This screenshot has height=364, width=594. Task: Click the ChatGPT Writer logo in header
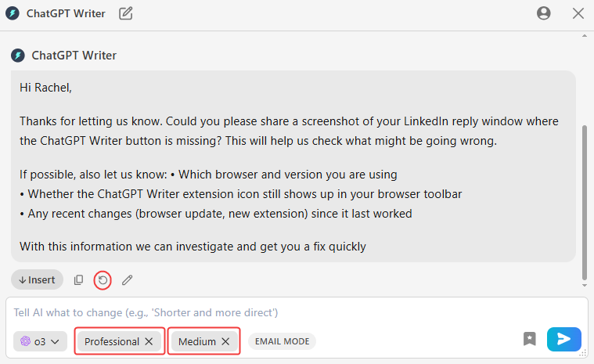click(12, 13)
